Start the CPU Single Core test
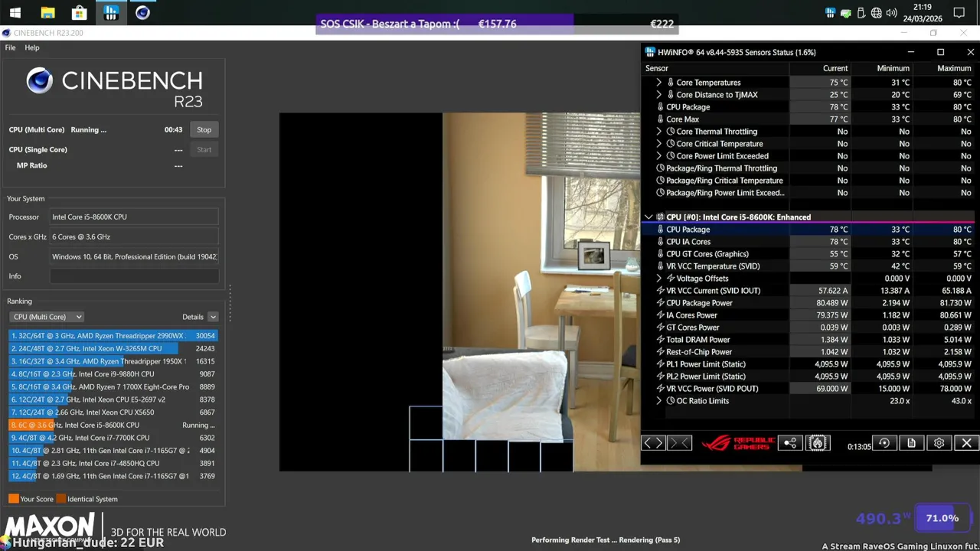Image resolution: width=980 pixels, height=551 pixels. [x=204, y=149]
